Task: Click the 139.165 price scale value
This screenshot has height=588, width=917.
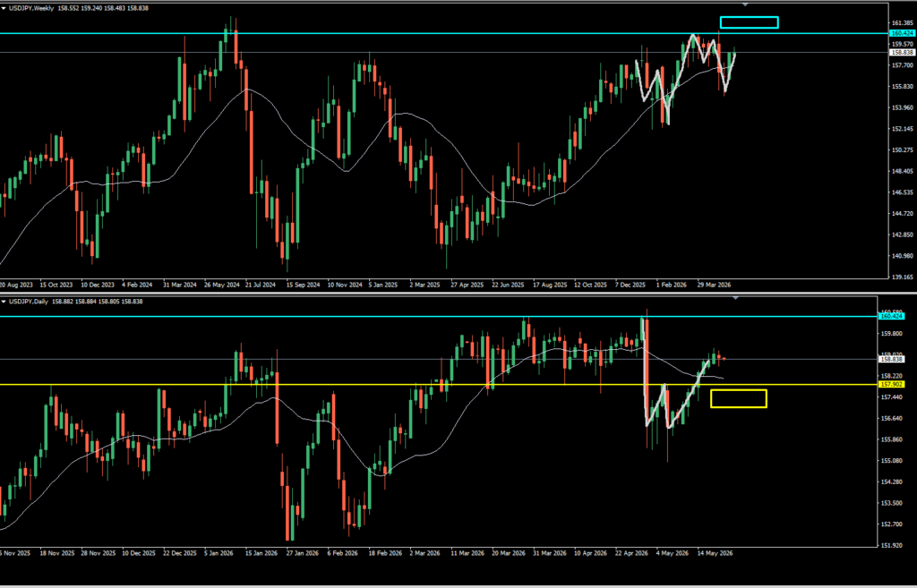Action: pos(903,277)
